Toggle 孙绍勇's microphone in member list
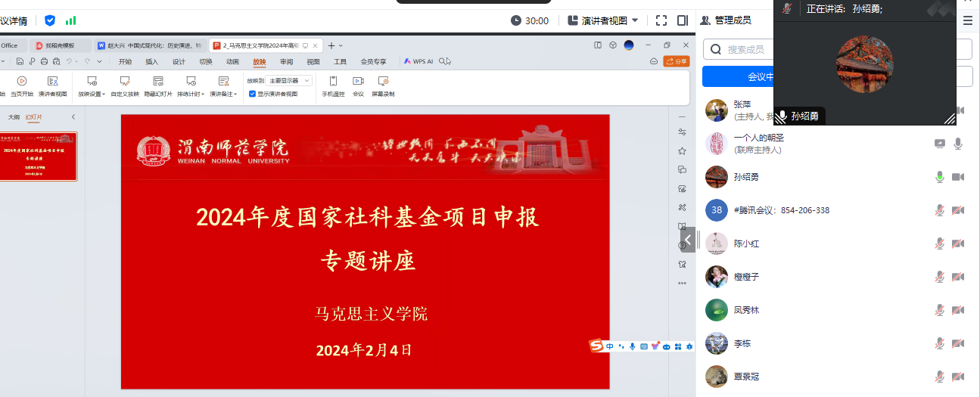Image resolution: width=980 pixels, height=397 pixels. pos(940,177)
